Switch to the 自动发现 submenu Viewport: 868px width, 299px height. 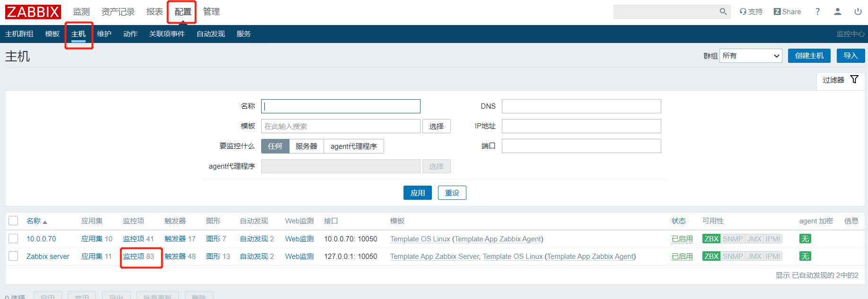pos(210,34)
